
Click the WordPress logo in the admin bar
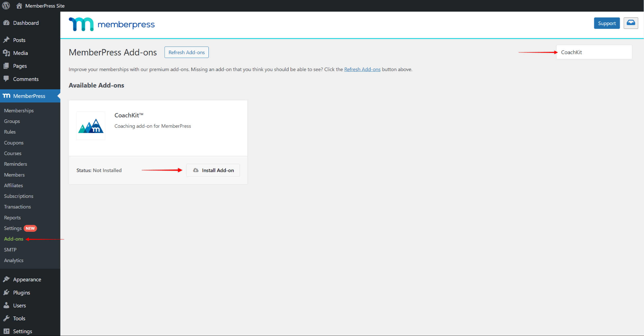coord(6,6)
